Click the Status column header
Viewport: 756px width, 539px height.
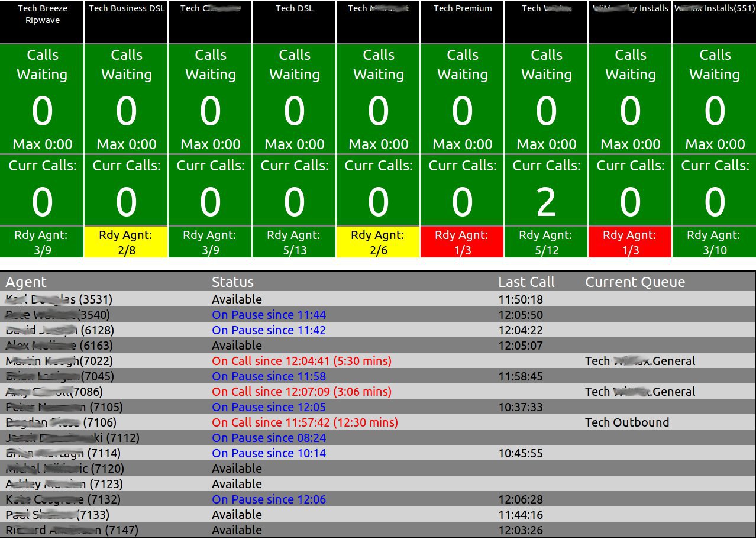(232, 282)
